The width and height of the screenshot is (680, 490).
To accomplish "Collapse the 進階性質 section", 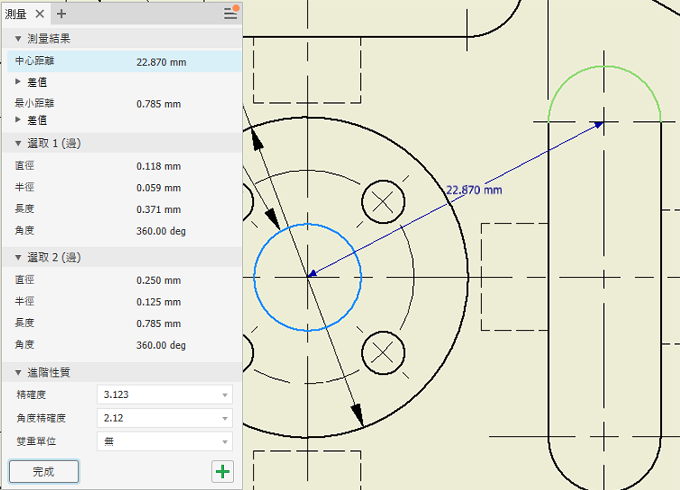I will point(18,372).
